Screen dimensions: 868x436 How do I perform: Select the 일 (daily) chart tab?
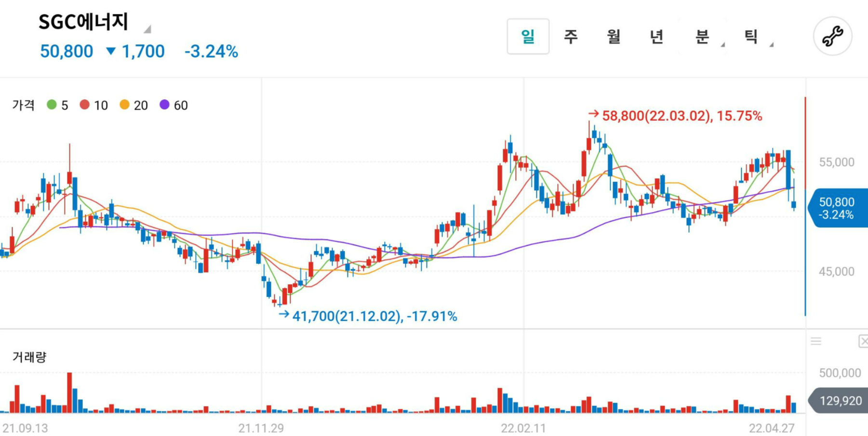[528, 37]
